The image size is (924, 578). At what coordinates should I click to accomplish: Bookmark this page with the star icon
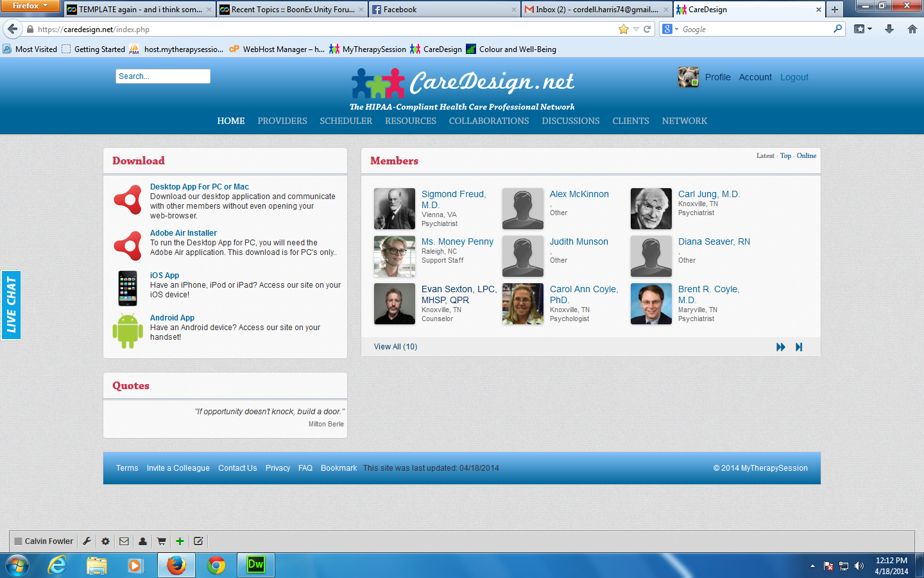tap(624, 29)
